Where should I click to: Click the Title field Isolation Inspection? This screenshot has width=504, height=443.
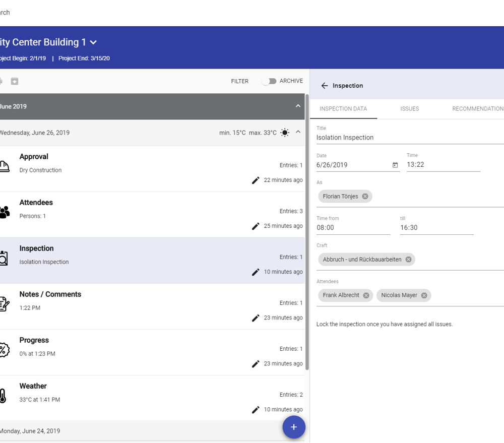tap(410, 138)
